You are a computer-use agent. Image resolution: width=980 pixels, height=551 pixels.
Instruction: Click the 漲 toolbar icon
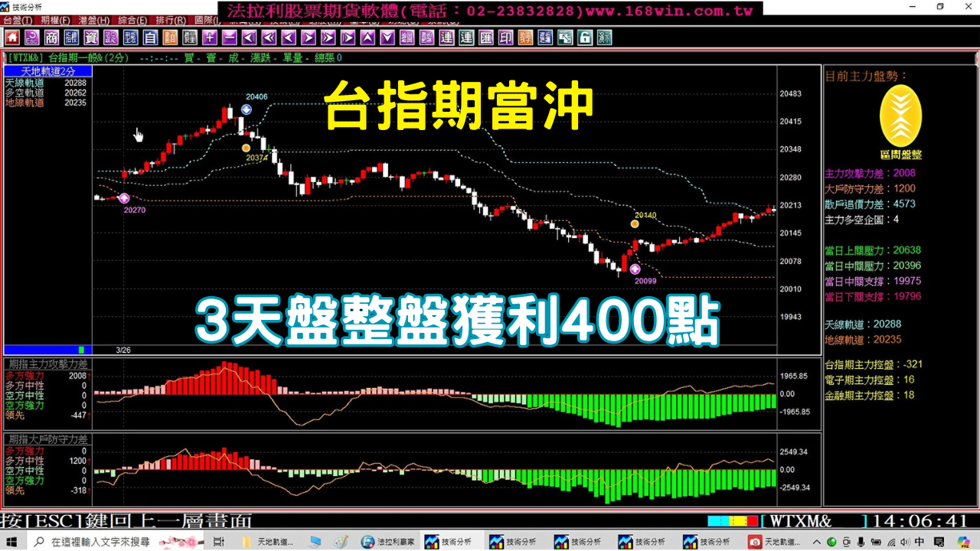(605, 37)
